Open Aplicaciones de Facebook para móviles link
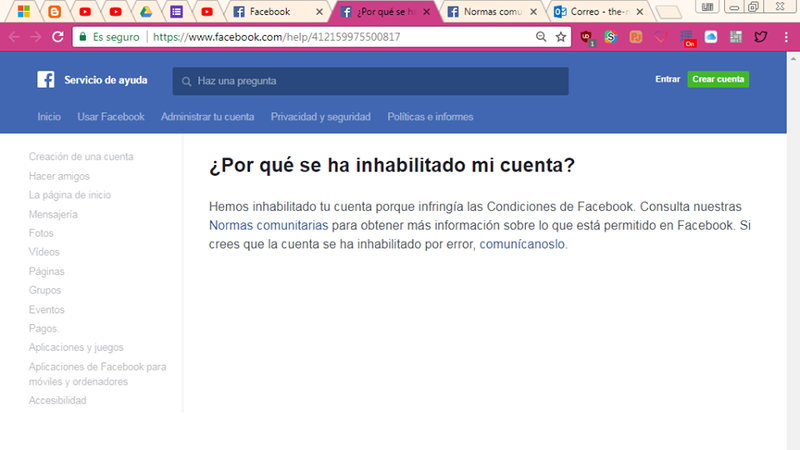 click(x=97, y=374)
